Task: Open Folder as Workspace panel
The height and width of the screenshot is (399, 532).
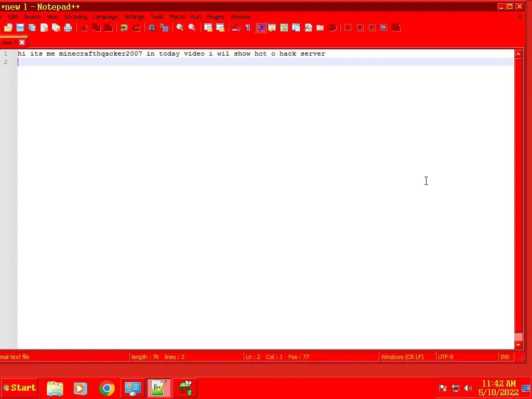Action: (320, 28)
